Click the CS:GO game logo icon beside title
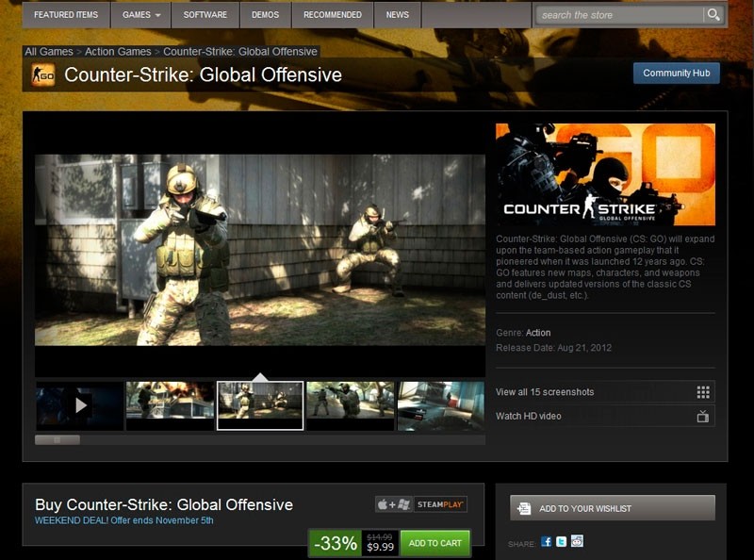Image resolution: width=754 pixels, height=560 pixels. coord(42,75)
